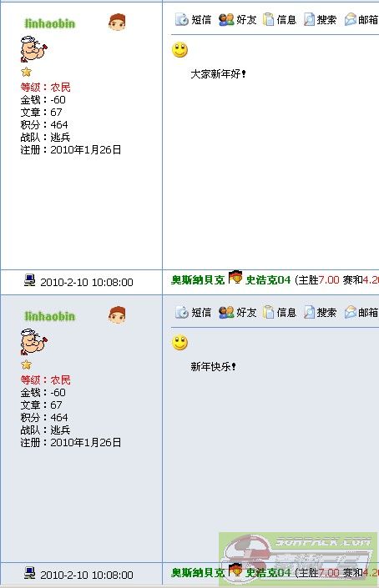
Task: Click the Popeye avatar in first post
Action: coord(33,49)
